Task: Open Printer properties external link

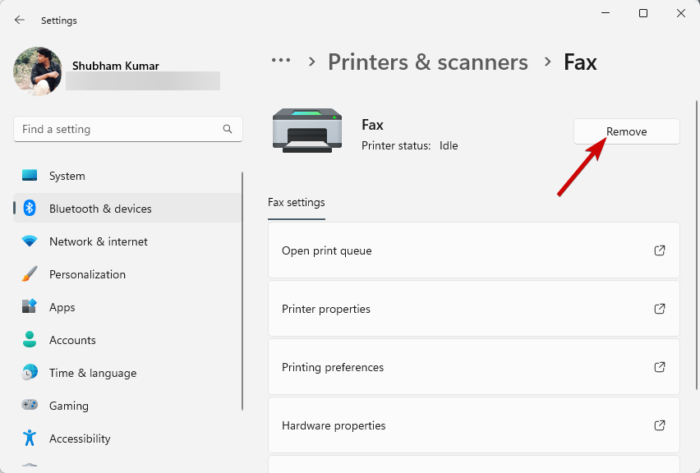Action: coord(659,309)
